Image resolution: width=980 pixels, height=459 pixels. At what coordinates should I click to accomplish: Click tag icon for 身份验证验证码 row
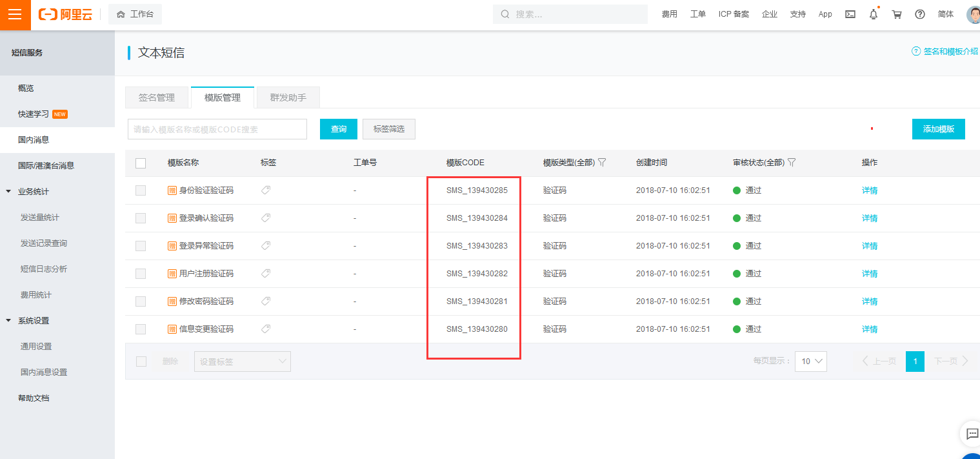click(x=265, y=190)
